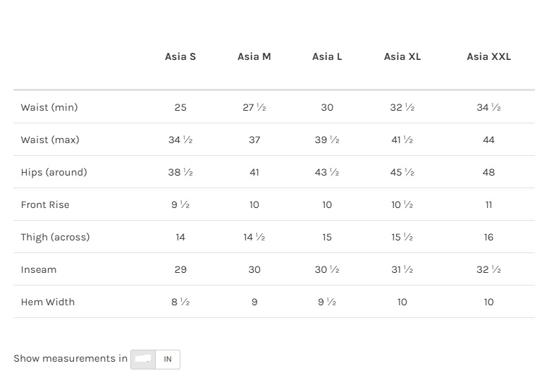Screen dimensions: 549x392
Task: Click the Asia L size header
Action: [327, 56]
